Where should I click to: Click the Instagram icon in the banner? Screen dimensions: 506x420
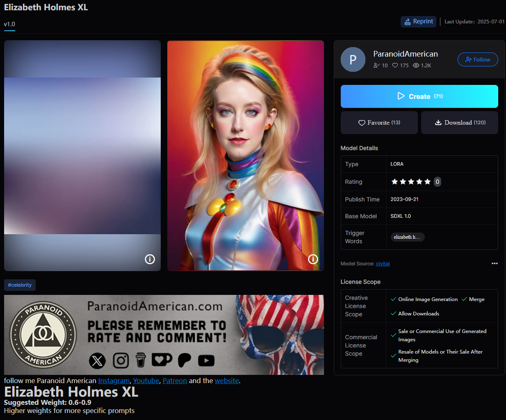click(121, 361)
